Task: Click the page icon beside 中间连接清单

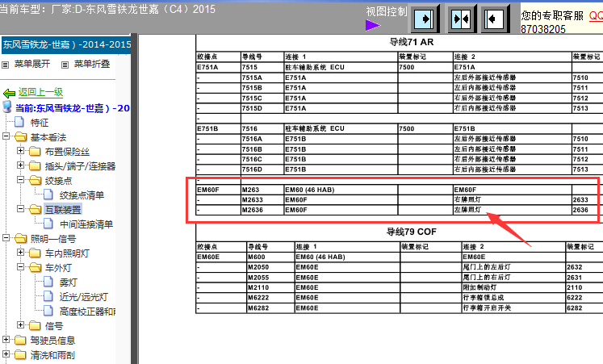Action: (48, 224)
